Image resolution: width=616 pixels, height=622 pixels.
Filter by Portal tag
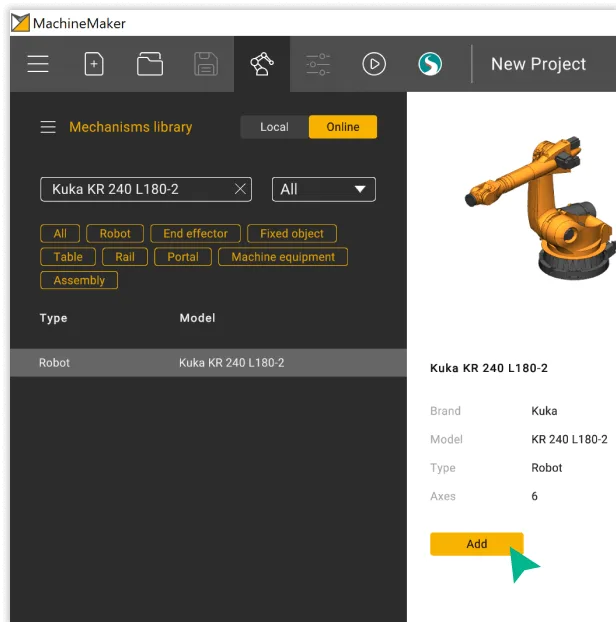click(183, 257)
